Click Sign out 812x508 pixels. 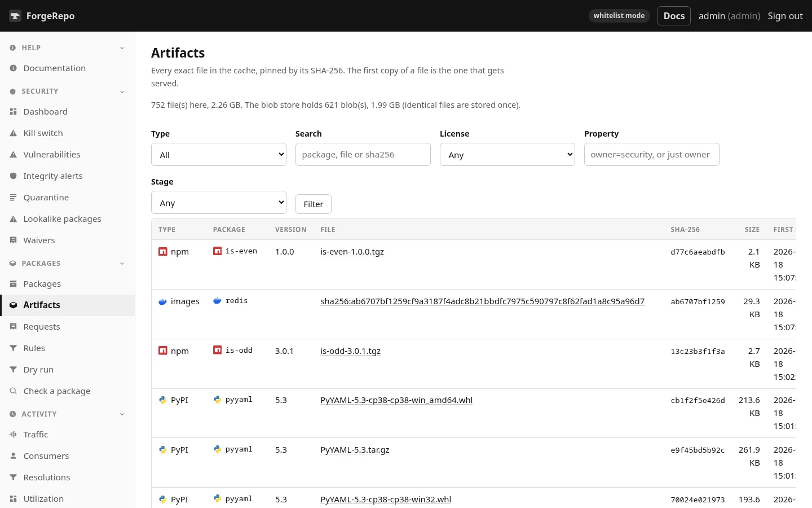[785, 16]
